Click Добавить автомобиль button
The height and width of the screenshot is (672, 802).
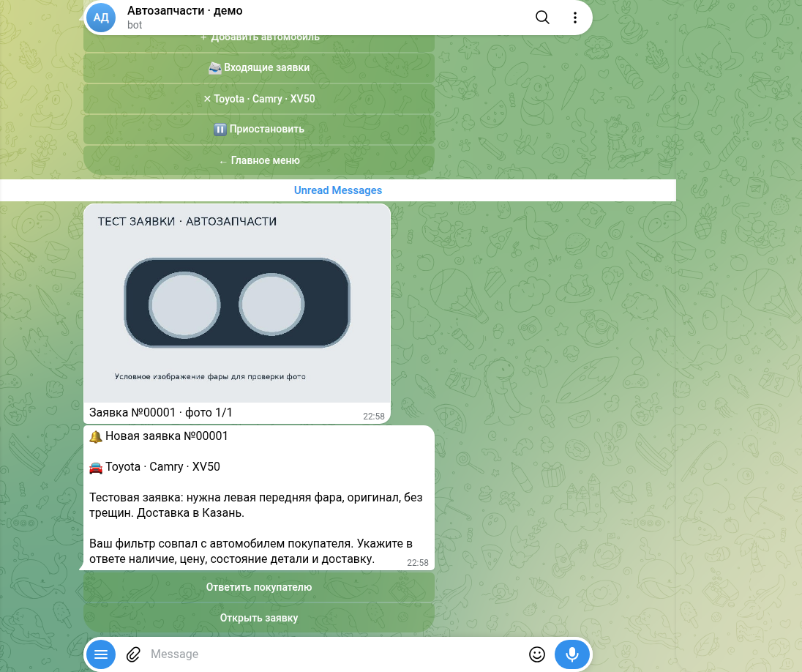tap(259, 41)
